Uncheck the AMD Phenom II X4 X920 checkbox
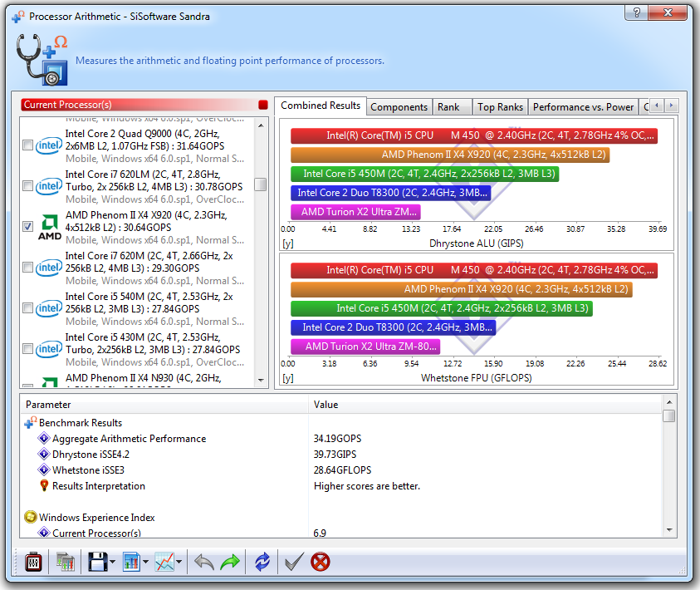The image size is (700, 590). tap(27, 226)
